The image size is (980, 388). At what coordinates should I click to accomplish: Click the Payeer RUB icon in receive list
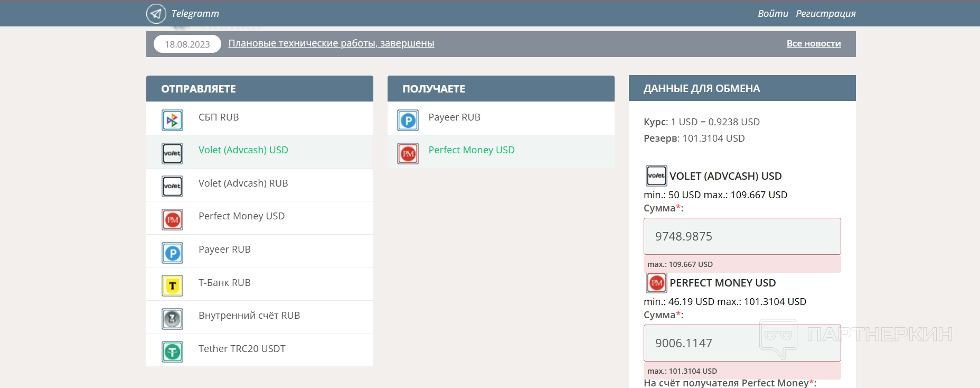point(408,121)
